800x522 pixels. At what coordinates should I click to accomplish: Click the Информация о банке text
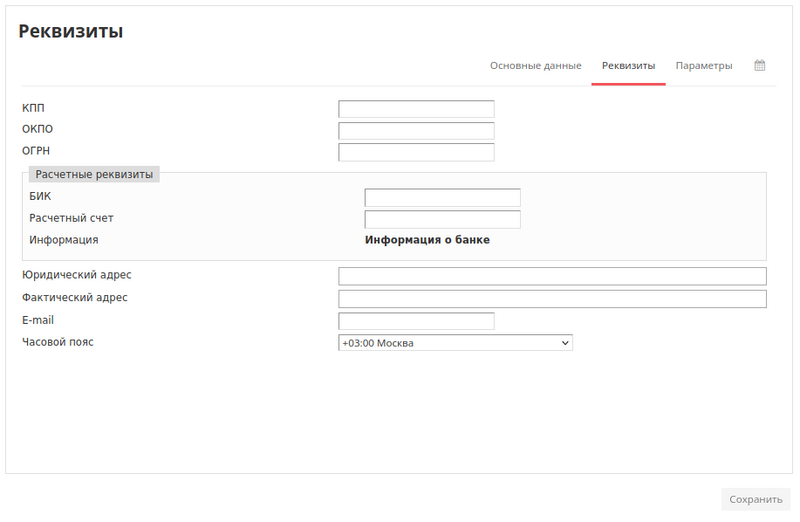coord(427,240)
